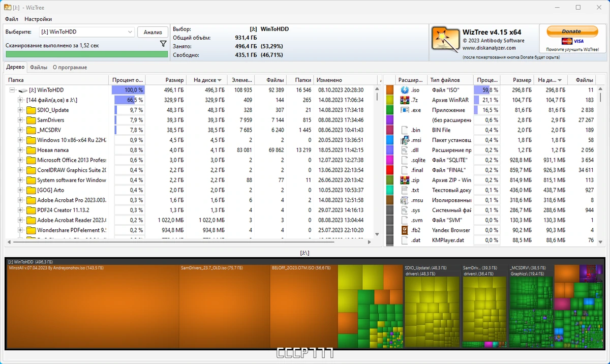Click the scan progress bar

[86, 54]
